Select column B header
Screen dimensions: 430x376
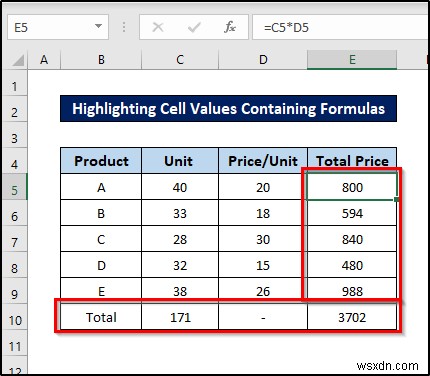click(x=101, y=60)
